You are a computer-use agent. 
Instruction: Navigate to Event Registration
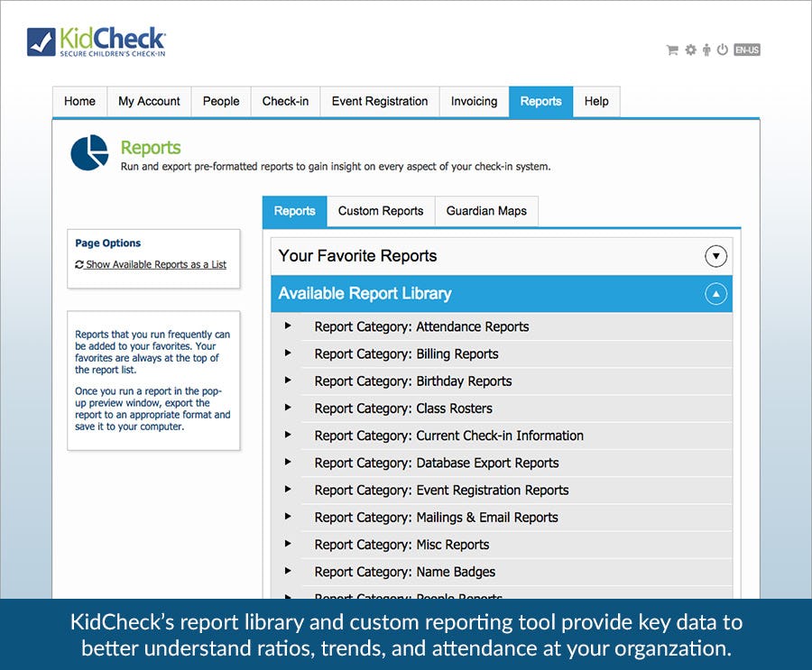pyautogui.click(x=379, y=101)
